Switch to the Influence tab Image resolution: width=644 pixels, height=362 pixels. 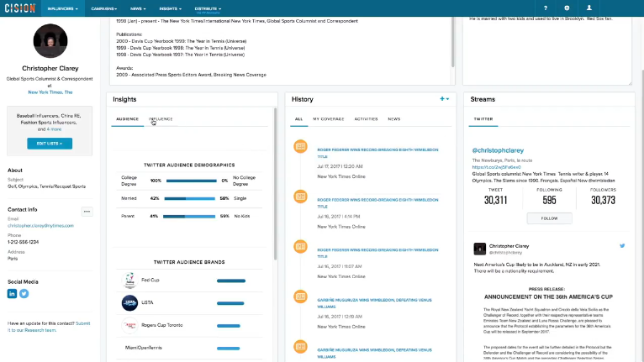point(161,119)
